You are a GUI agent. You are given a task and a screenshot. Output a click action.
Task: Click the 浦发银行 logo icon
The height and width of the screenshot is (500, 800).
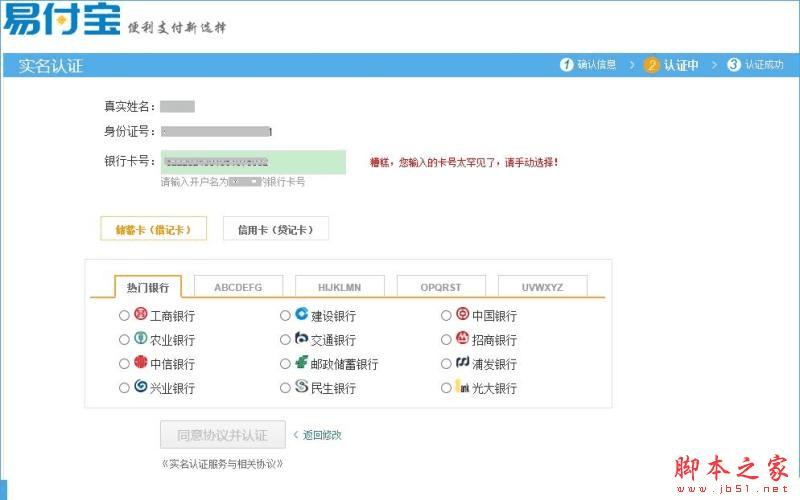pos(462,363)
